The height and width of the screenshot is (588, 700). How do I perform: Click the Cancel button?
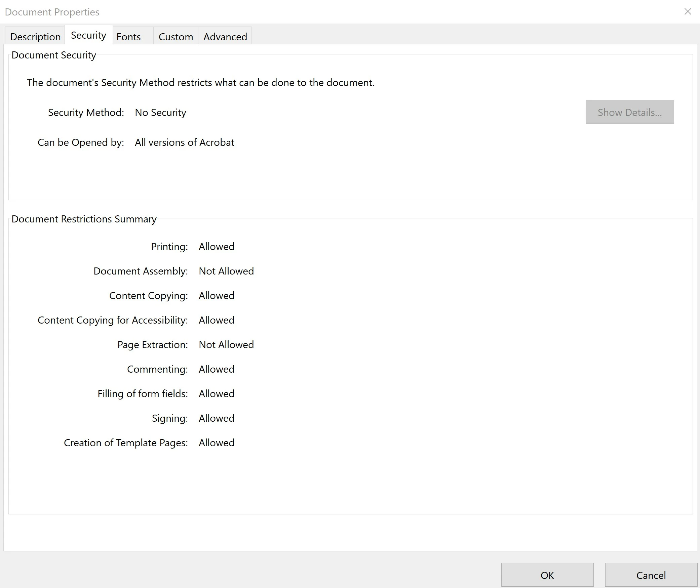(x=651, y=575)
